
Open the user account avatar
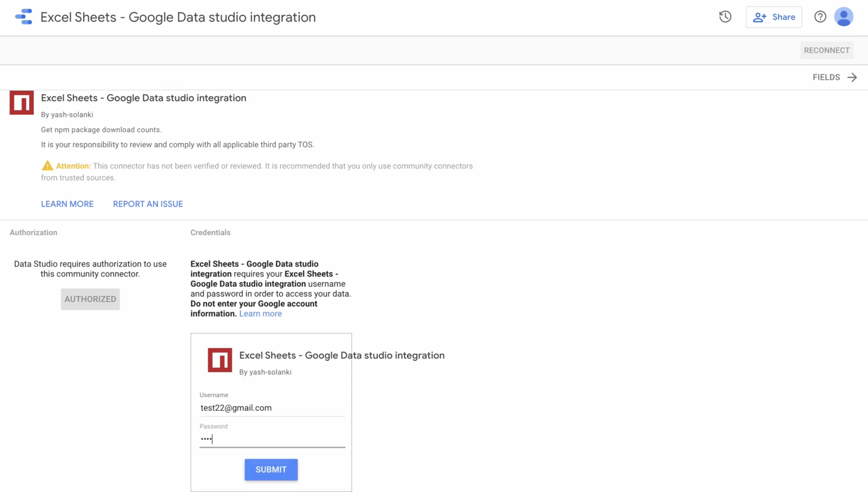pyautogui.click(x=843, y=17)
